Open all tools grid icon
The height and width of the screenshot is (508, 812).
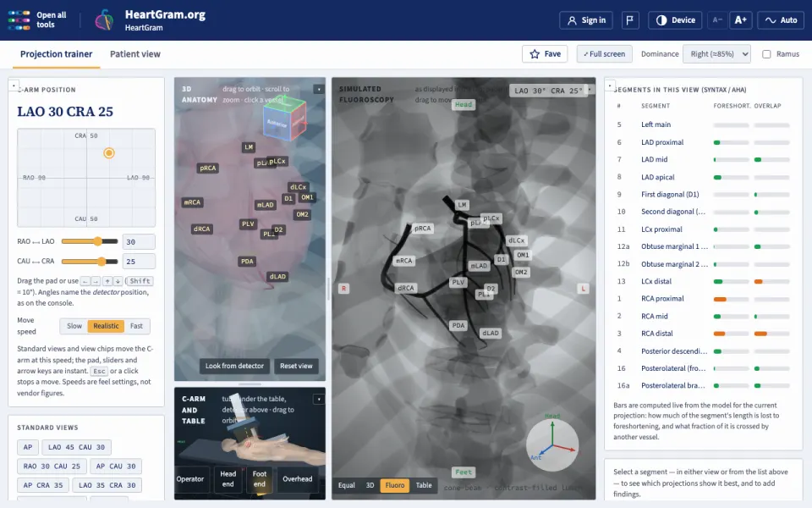point(19,20)
